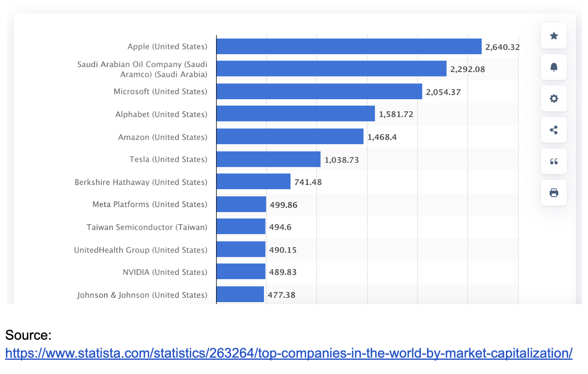The height and width of the screenshot is (374, 588).
Task: Select the UnitedHealth Group bar
Action: point(241,249)
